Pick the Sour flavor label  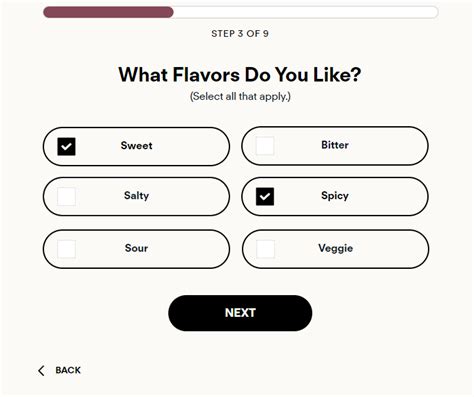[136, 248]
